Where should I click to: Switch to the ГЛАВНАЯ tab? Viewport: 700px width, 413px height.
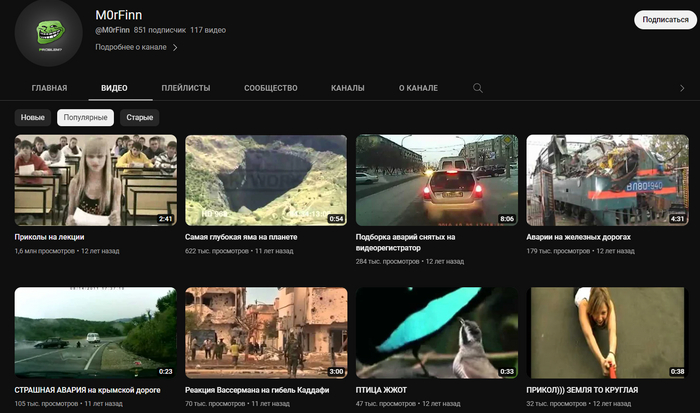point(49,88)
